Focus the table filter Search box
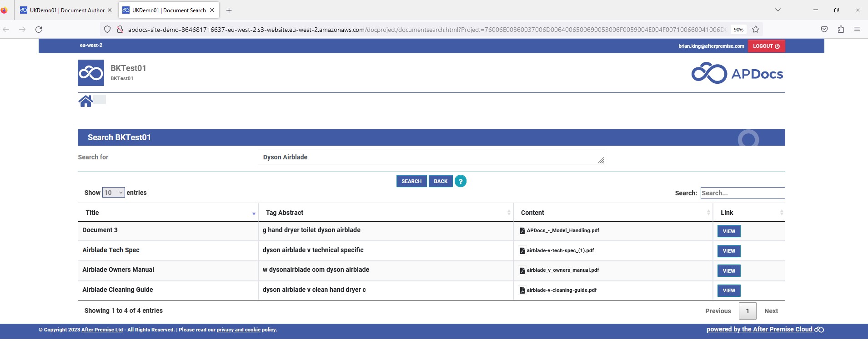 point(743,193)
